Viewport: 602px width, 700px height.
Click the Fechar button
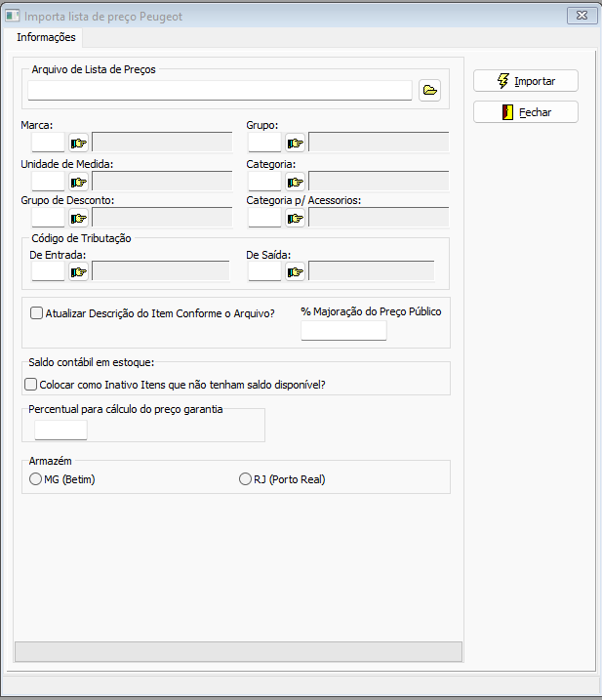pyautogui.click(x=526, y=112)
